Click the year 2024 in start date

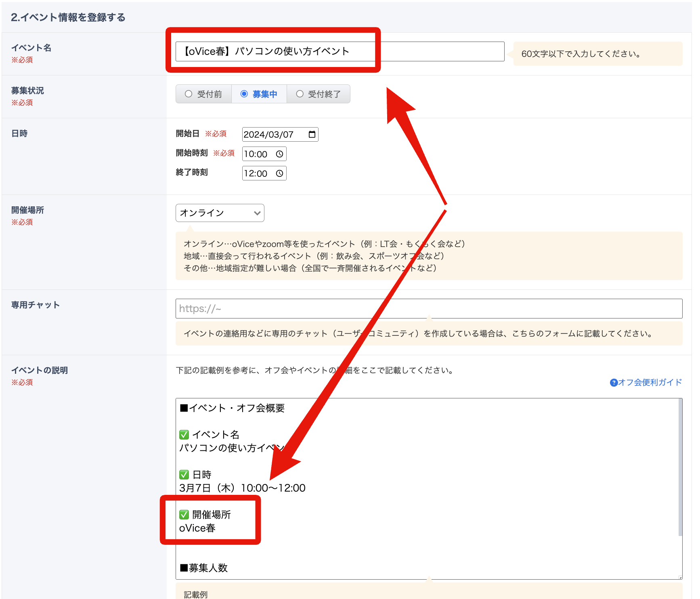coord(254,135)
